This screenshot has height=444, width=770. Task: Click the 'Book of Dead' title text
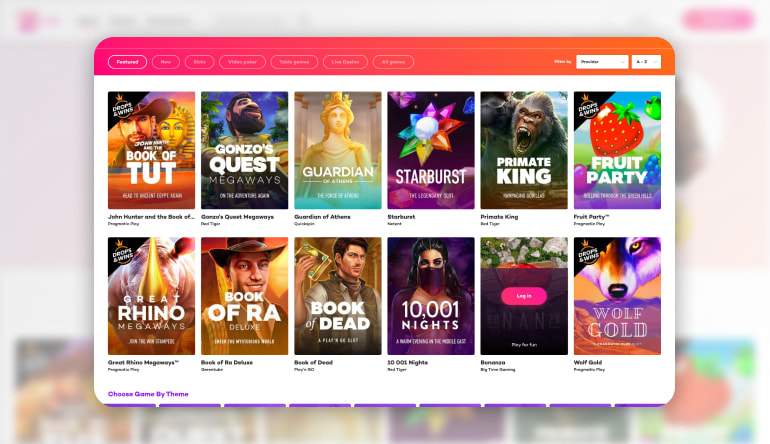pyautogui.click(x=313, y=362)
